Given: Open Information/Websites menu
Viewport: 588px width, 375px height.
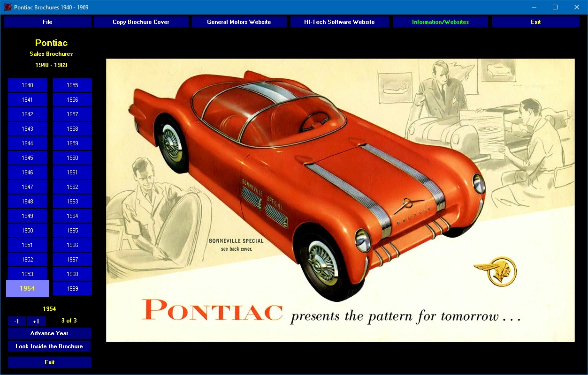Looking at the screenshot, I should point(440,22).
